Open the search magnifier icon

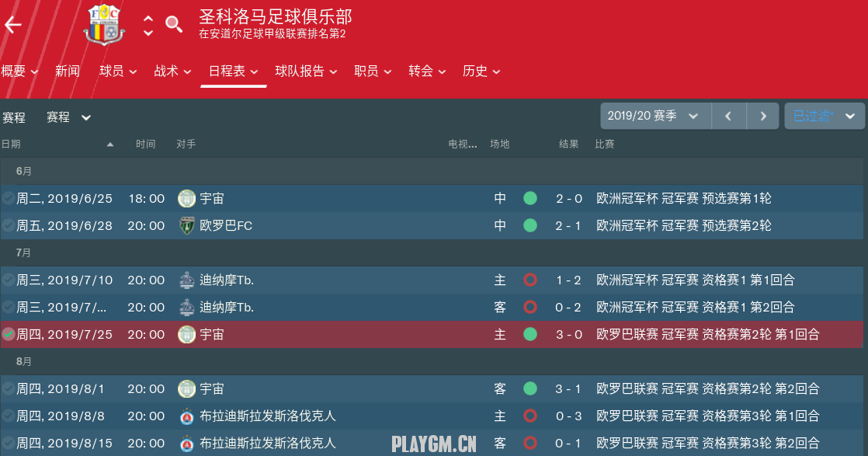tap(175, 25)
